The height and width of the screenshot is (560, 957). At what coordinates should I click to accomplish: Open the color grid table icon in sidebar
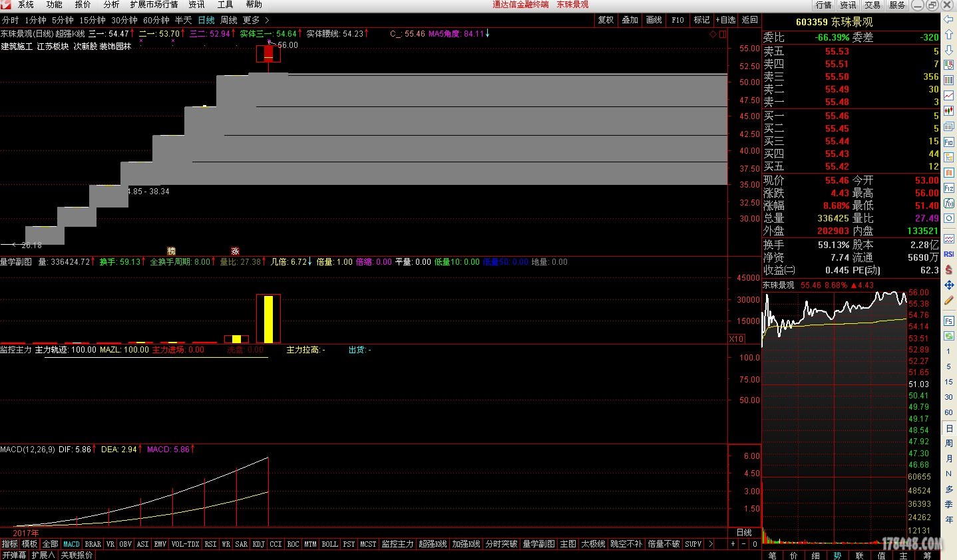949,80
